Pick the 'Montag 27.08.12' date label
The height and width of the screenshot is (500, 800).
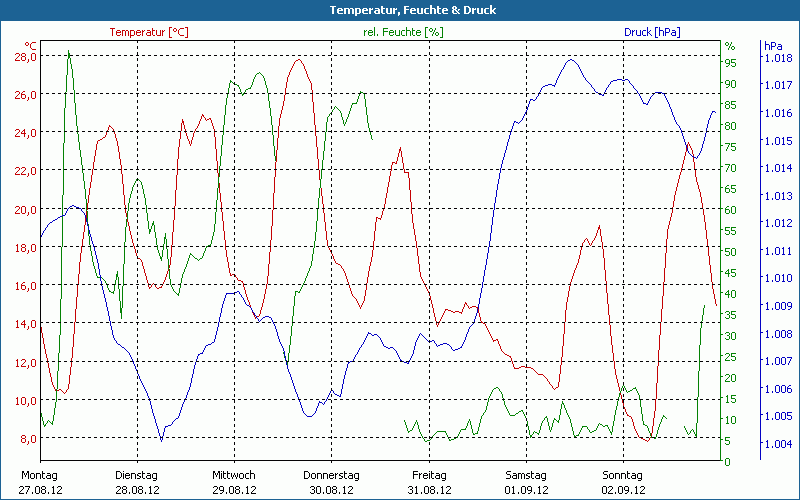(40, 483)
